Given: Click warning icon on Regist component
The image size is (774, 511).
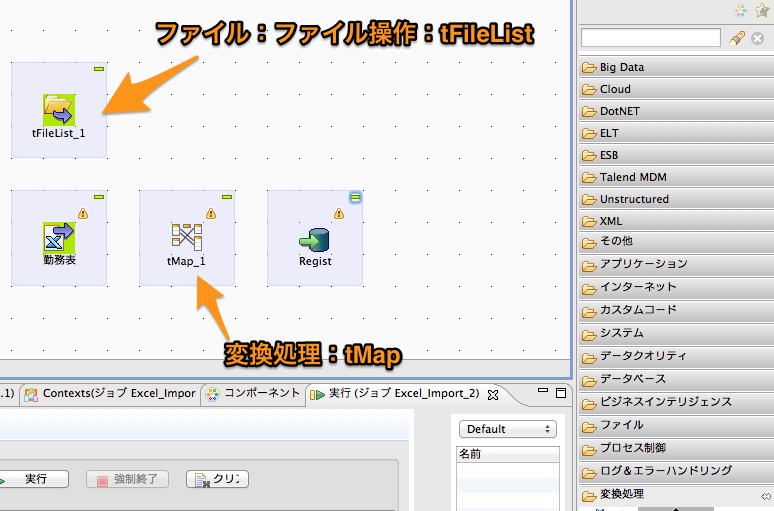Looking at the screenshot, I should [x=339, y=213].
